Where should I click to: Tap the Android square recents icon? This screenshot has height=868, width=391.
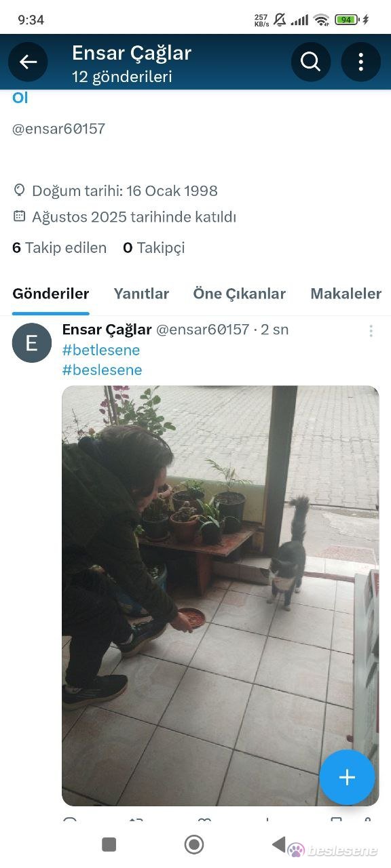coord(109,844)
